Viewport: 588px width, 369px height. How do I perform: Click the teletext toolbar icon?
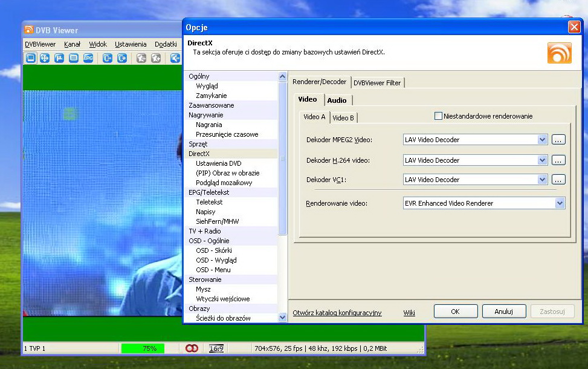(74, 58)
